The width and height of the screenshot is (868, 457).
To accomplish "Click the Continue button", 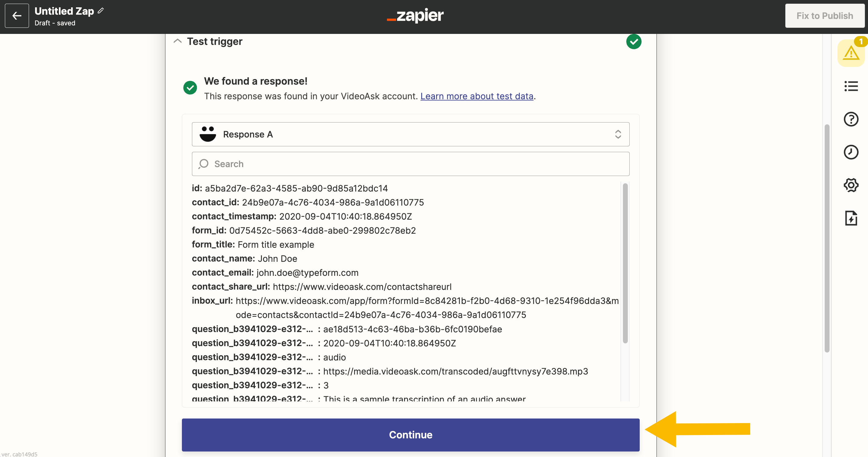I will point(410,435).
